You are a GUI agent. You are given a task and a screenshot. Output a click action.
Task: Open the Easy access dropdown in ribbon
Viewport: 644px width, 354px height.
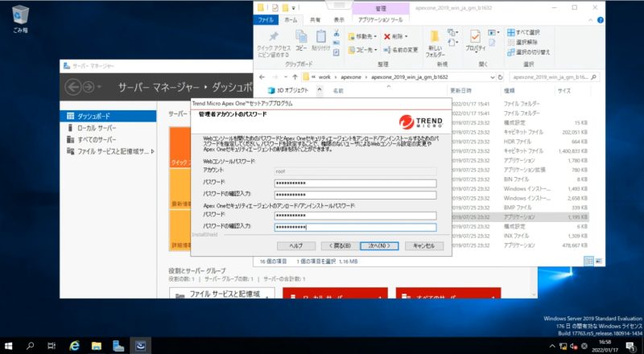point(453,43)
